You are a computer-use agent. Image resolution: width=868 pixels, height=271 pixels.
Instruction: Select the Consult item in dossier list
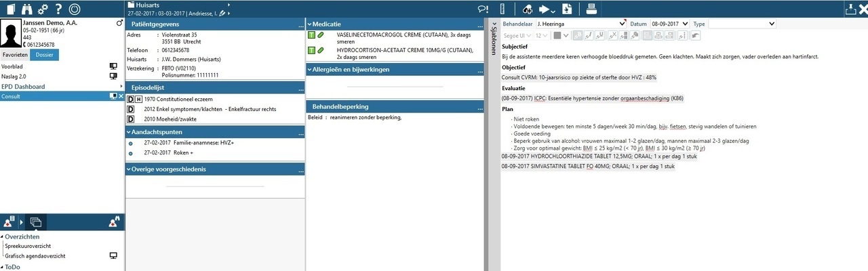(x=62, y=96)
